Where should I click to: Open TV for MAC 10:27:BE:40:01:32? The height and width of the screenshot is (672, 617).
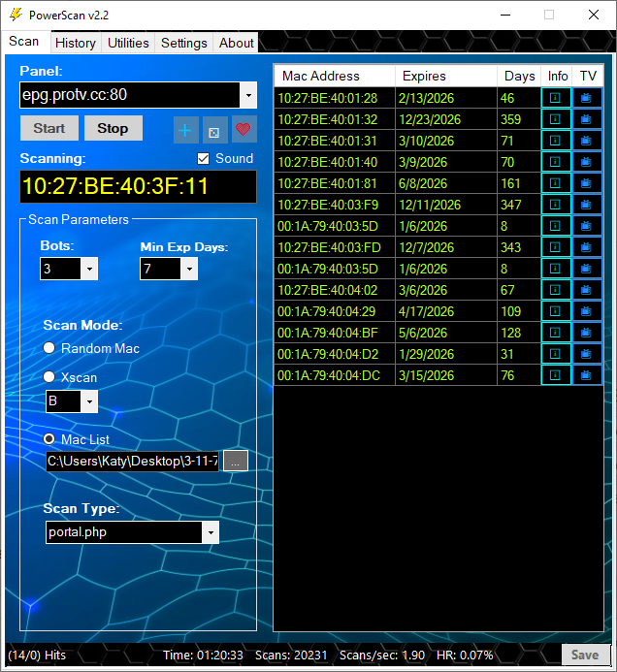click(x=587, y=119)
